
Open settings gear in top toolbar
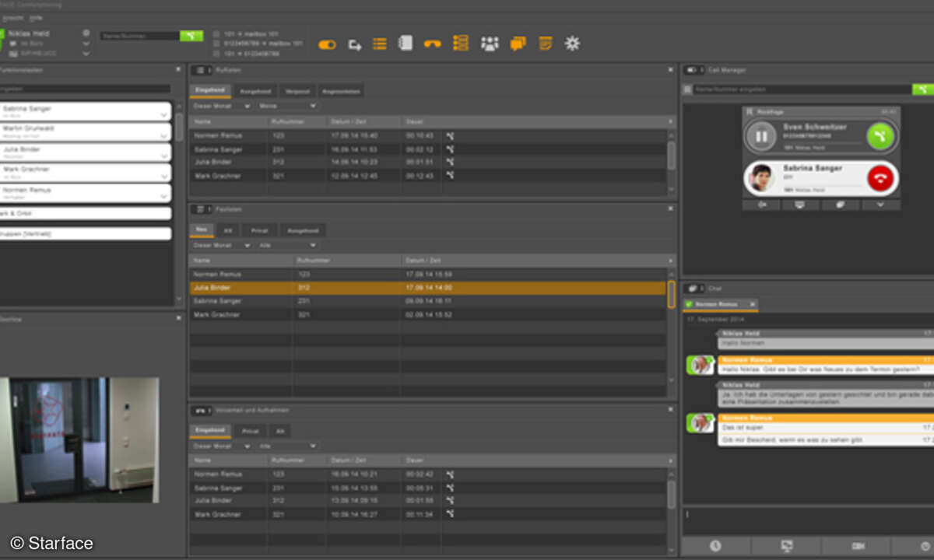click(x=572, y=44)
